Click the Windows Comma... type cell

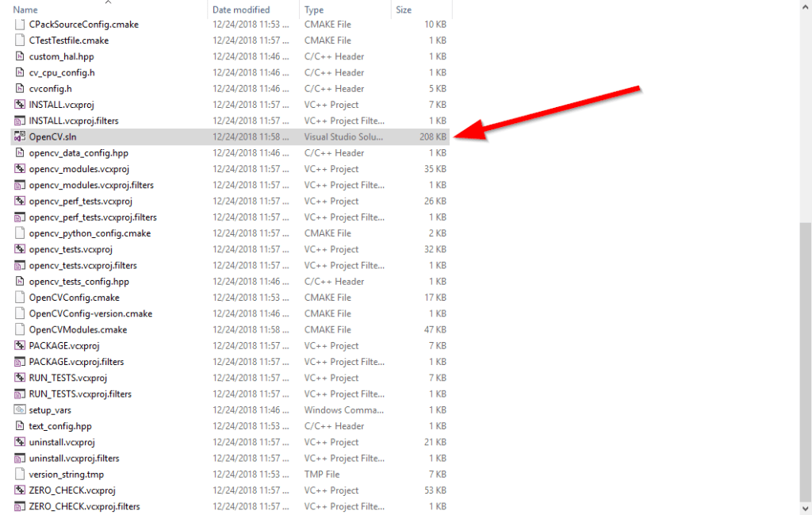pyautogui.click(x=344, y=409)
